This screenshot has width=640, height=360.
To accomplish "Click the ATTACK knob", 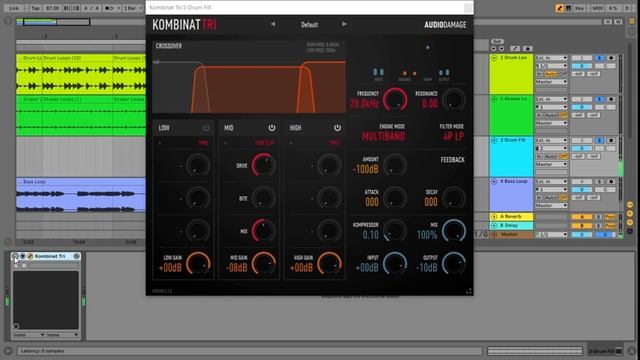I will [x=395, y=198].
